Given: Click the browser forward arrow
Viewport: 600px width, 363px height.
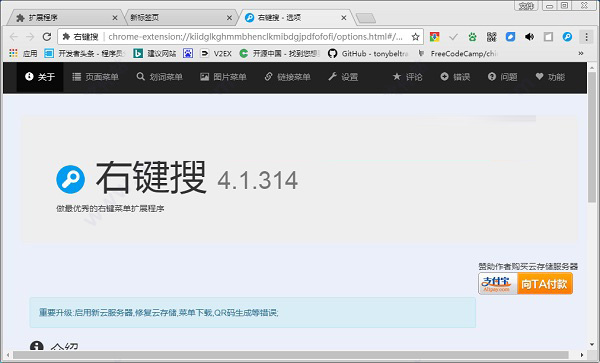Looking at the screenshot, I should [x=30, y=37].
